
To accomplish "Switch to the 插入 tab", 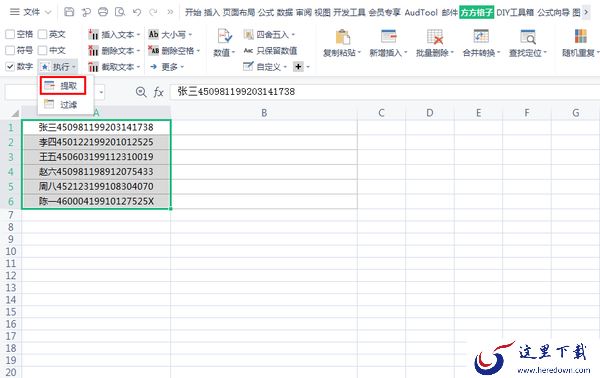I will pos(212,13).
